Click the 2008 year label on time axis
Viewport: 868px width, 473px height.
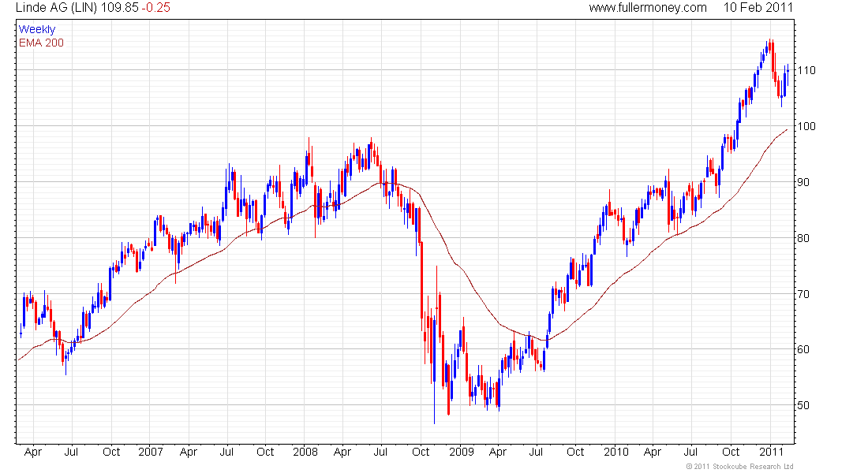305,452
